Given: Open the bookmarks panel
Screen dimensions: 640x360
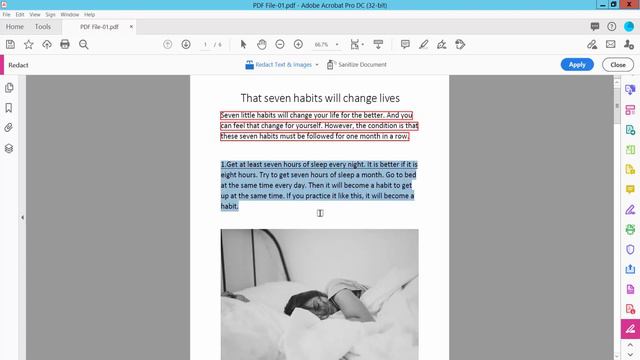Looking at the screenshot, I should [9, 108].
